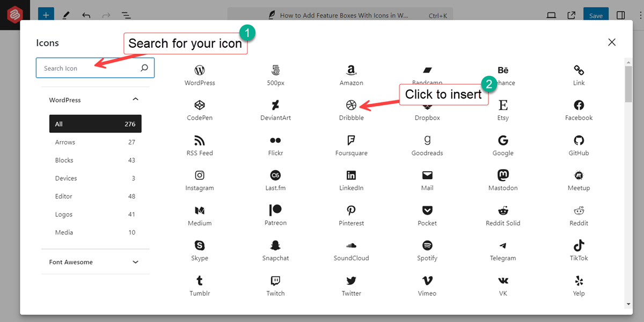The width and height of the screenshot is (644, 322).
Task: Collapse the WordPress icon category section
Action: [x=135, y=100]
